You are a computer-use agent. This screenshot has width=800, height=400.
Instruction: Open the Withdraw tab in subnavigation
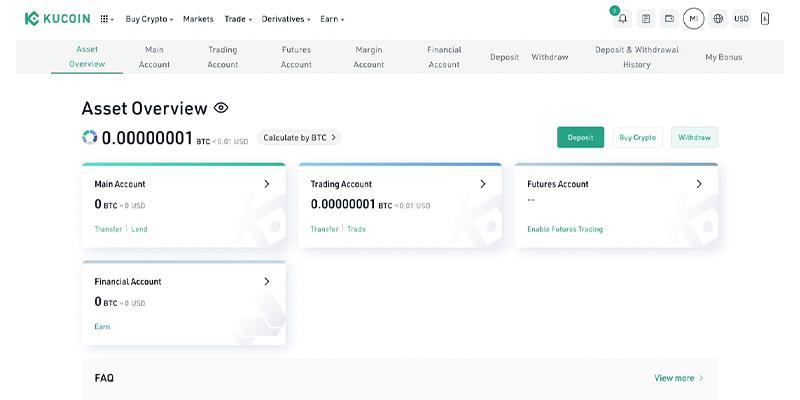click(x=549, y=57)
